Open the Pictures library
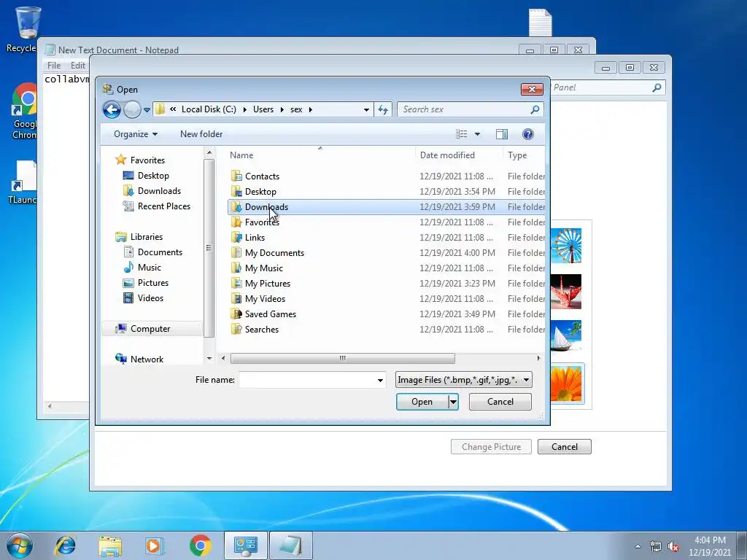Image resolution: width=747 pixels, height=560 pixels. 146,283
